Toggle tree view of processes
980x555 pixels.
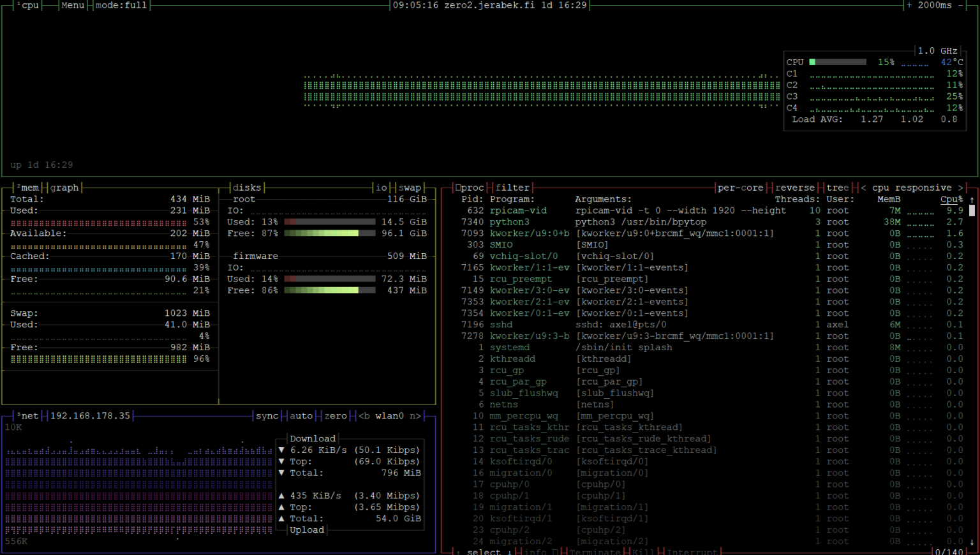[837, 188]
